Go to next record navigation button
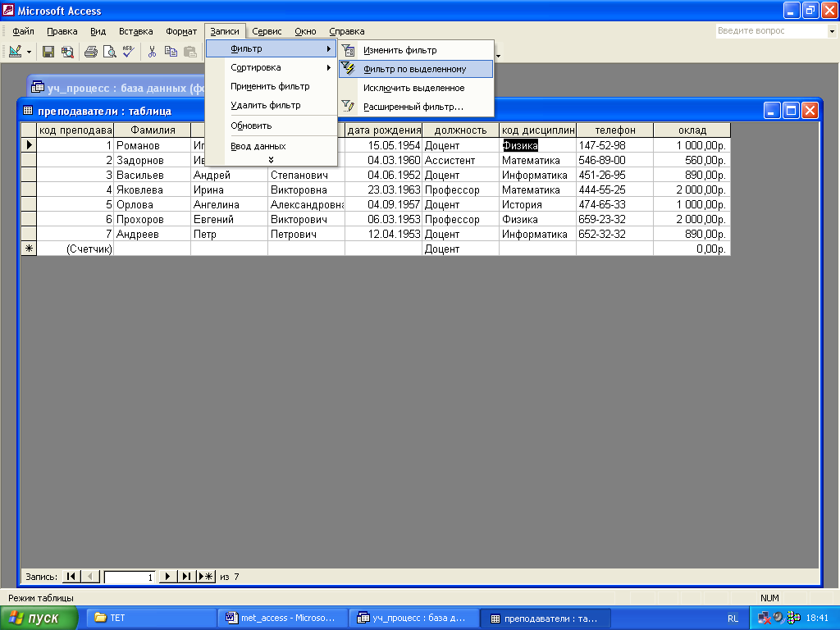The height and width of the screenshot is (630, 840). click(x=167, y=577)
